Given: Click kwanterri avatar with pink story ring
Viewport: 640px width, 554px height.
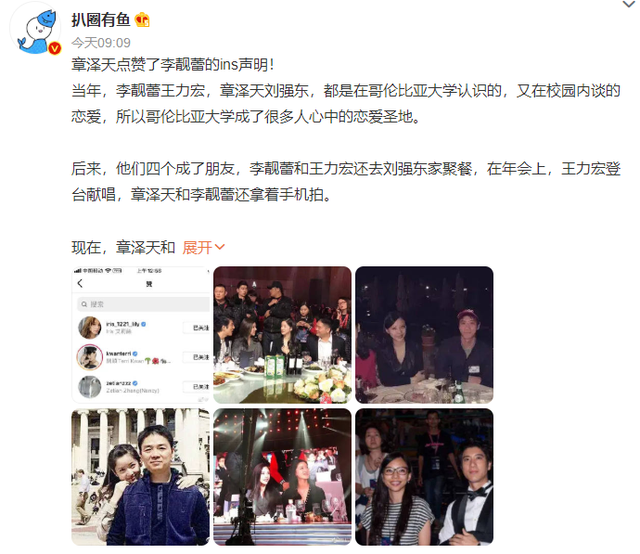Looking at the screenshot, I should coord(90,357).
